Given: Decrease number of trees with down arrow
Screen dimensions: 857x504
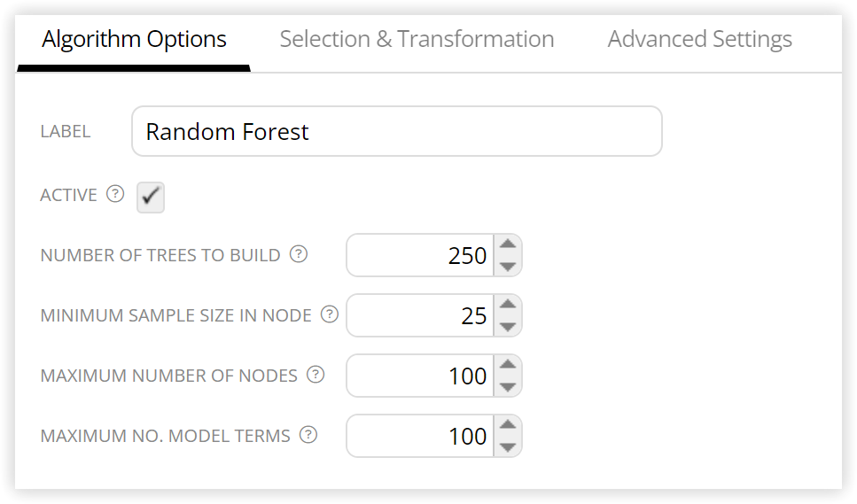Looking at the screenshot, I should pyautogui.click(x=508, y=266).
